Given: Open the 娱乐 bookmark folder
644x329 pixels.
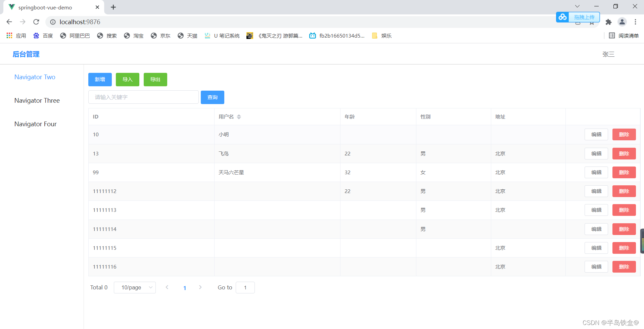Looking at the screenshot, I should coord(382,36).
